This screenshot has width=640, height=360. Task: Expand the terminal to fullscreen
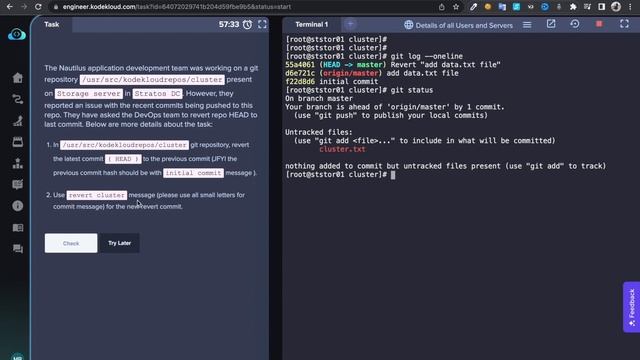[x=624, y=24]
